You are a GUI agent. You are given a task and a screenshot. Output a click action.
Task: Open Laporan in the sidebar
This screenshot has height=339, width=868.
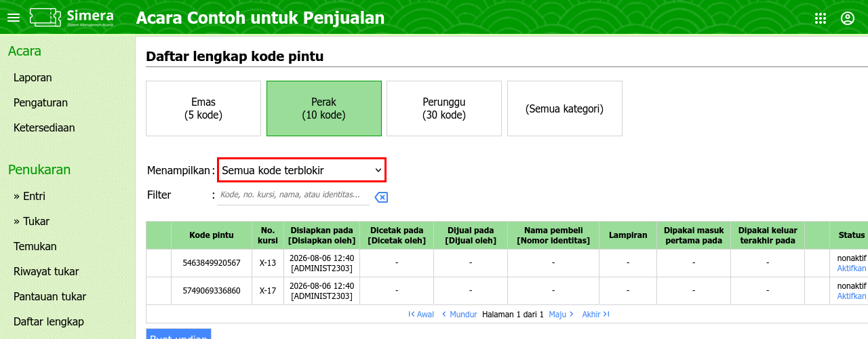[x=33, y=77]
